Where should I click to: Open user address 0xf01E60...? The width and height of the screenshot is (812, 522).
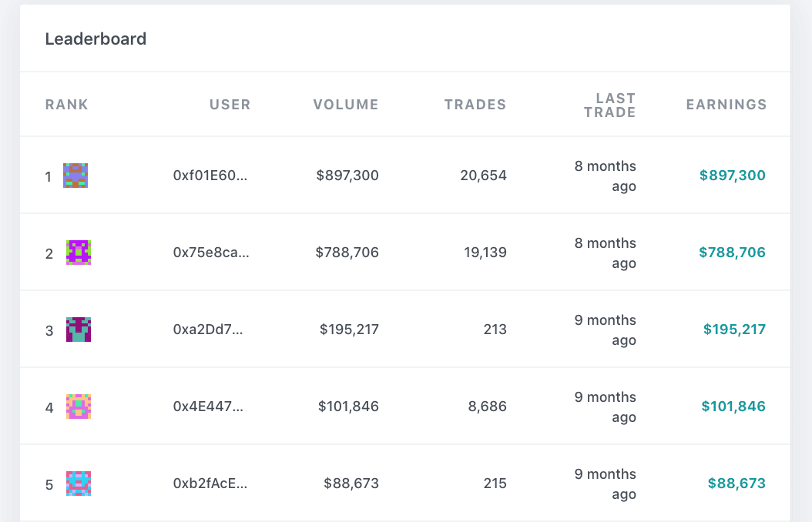pyautogui.click(x=210, y=176)
